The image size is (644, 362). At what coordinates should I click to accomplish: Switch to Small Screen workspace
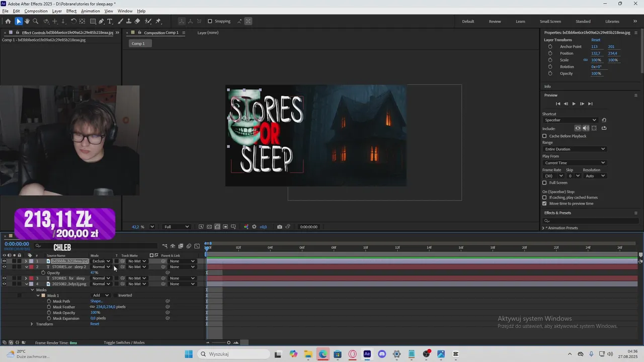coord(550,21)
